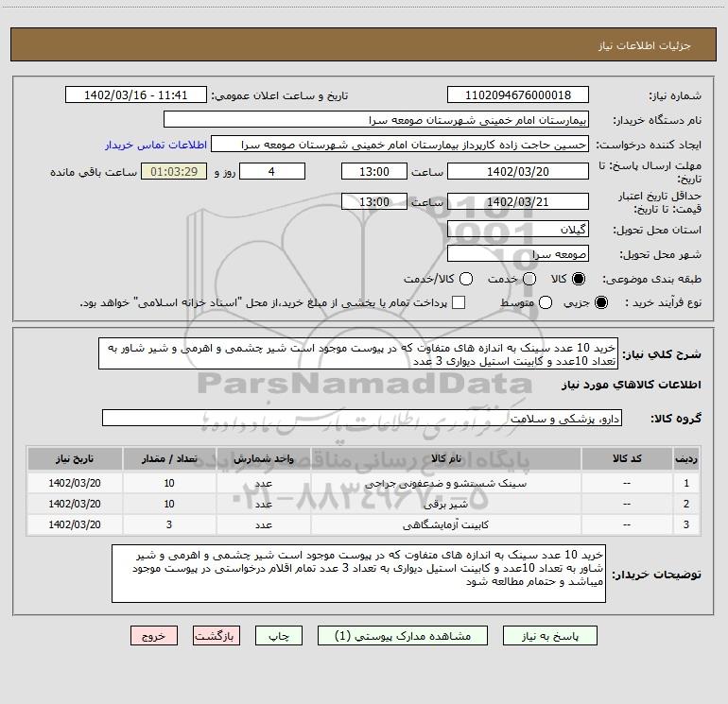Select the خدمت radio button
Viewport: 728px width, 704px height.
[x=529, y=279]
